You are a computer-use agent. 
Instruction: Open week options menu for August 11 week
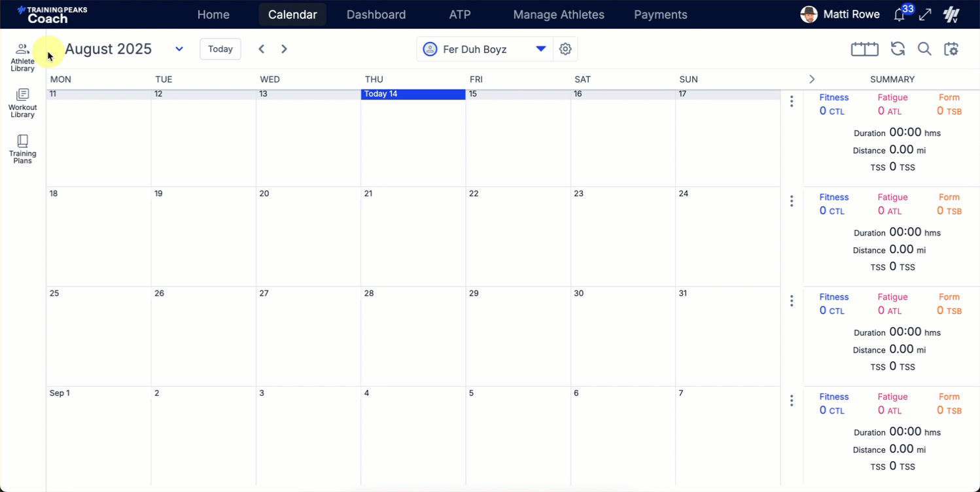(x=792, y=101)
